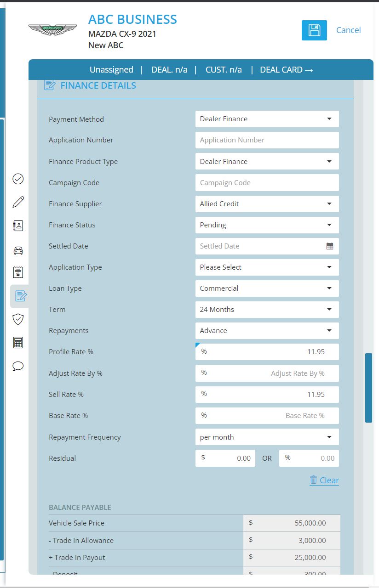Open the car vehicle sidebar section
The image size is (379, 588).
coord(18,250)
